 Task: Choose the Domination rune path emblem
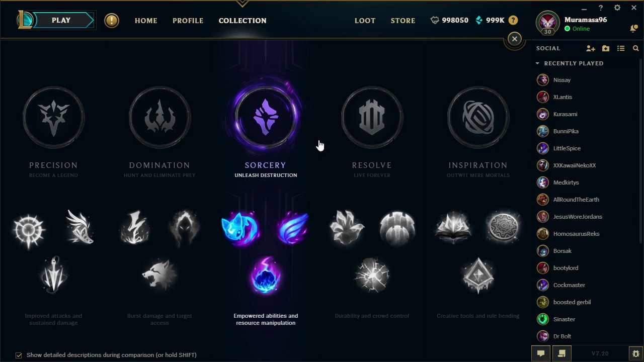(159, 117)
